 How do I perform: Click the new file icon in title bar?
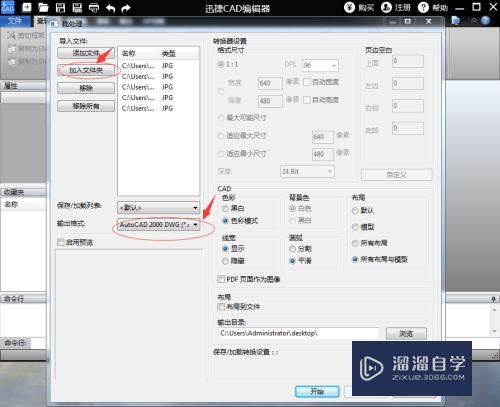pyautogui.click(x=26, y=7)
